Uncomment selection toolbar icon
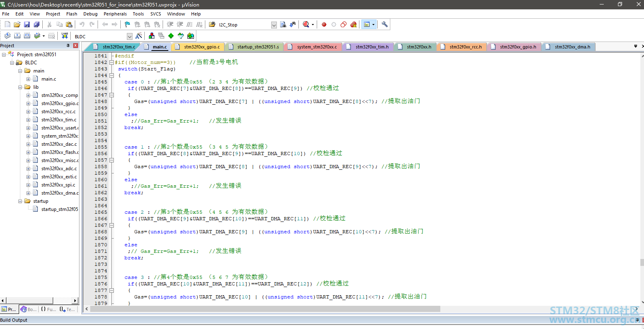 199,24
